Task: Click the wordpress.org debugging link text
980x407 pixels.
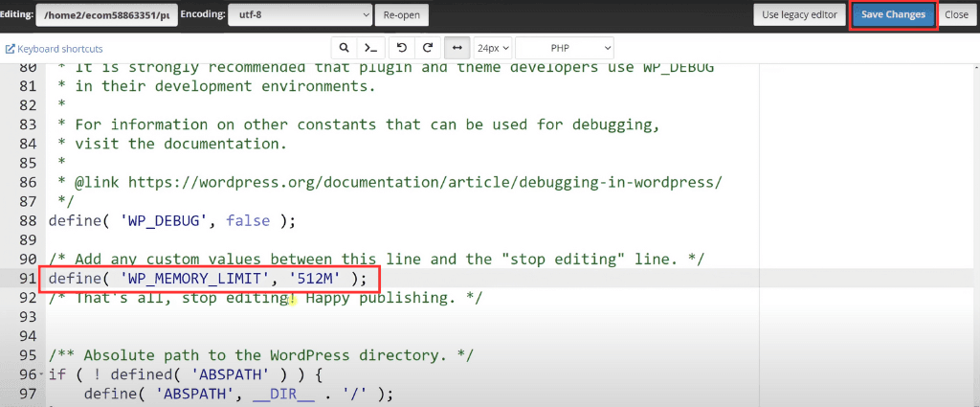Action: pos(425,183)
